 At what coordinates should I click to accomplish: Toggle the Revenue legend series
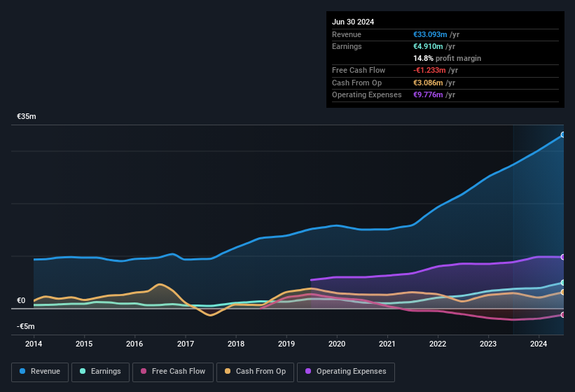40,372
